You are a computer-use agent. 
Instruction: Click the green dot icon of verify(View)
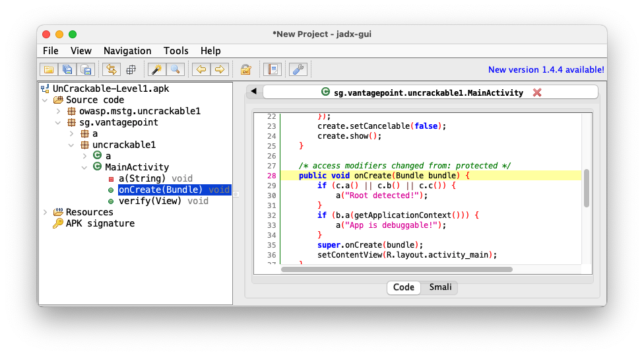tap(110, 201)
